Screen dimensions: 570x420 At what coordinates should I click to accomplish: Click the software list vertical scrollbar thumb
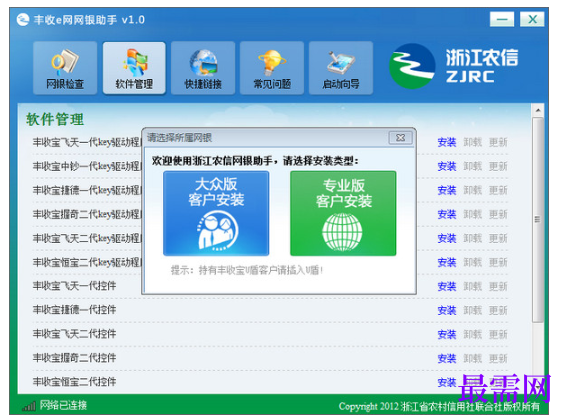538,219
